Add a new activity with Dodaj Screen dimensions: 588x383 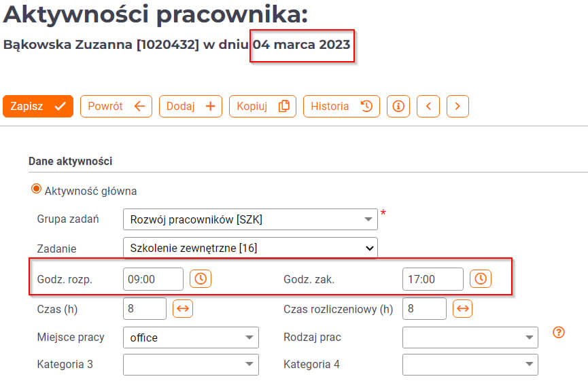190,106
